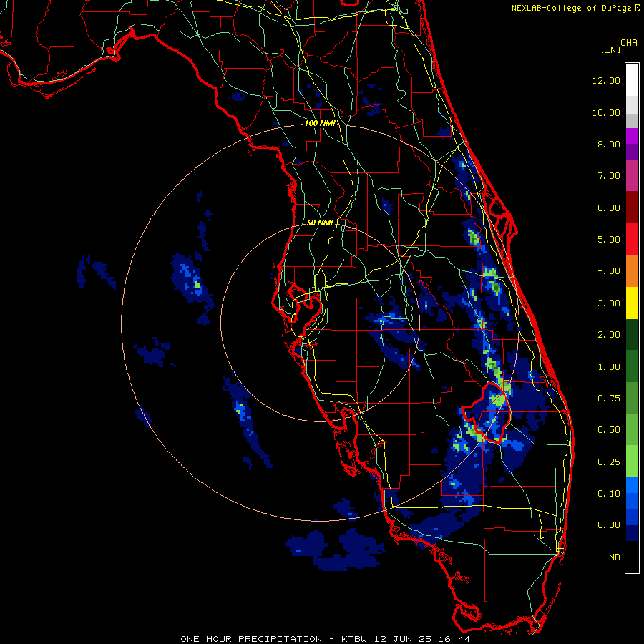Click the OHA product label above legend
The width and height of the screenshot is (644, 644).
pos(629,43)
